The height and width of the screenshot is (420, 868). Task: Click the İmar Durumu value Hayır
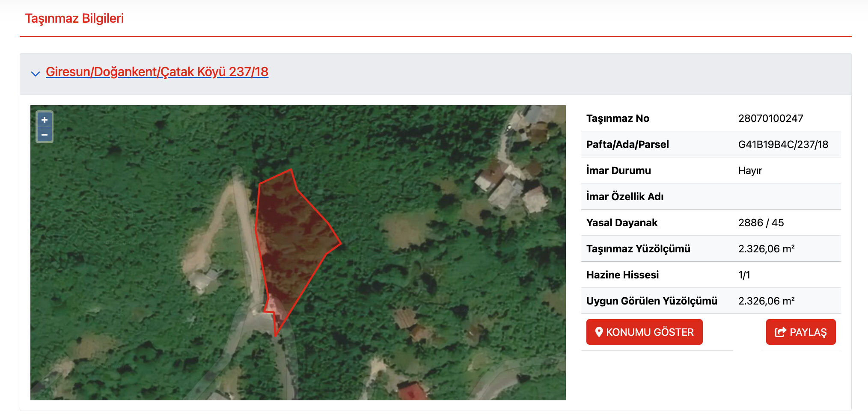750,171
